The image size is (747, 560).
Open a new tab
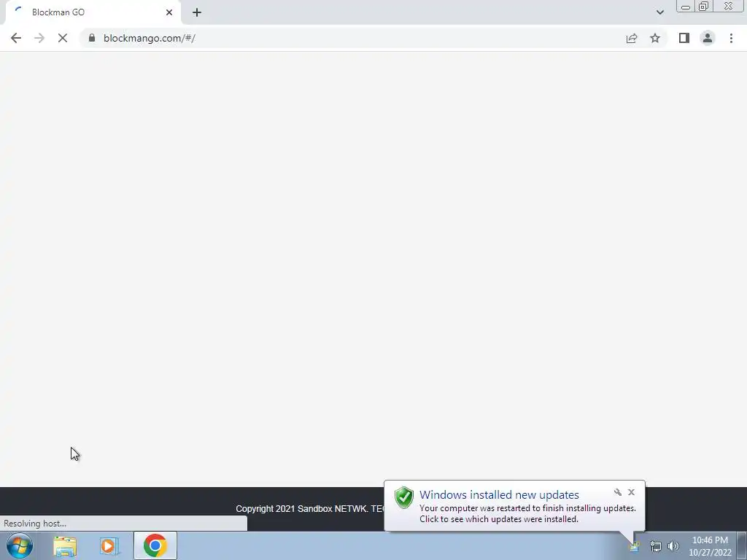point(197,12)
